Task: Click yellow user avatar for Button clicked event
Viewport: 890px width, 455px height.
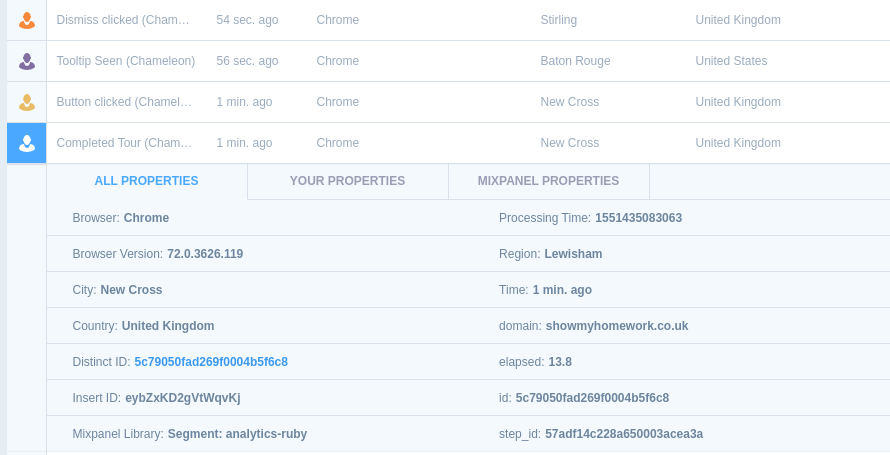Action: 27,102
